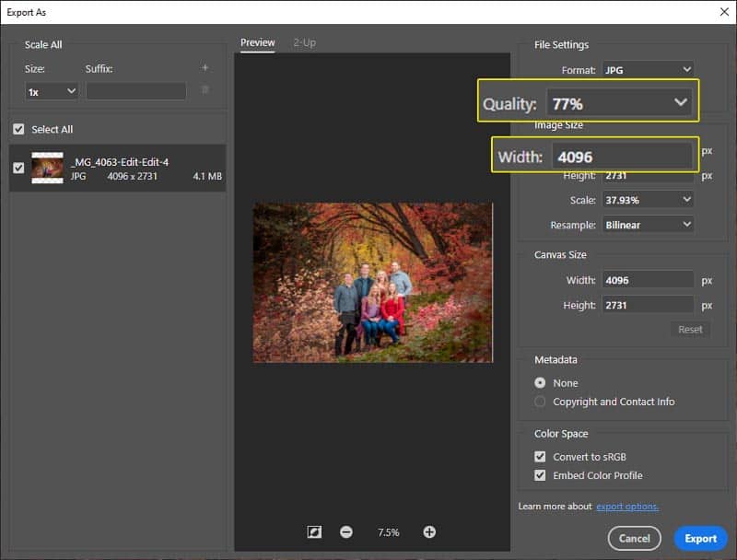Zoom in preview with plus icon
The width and height of the screenshot is (737, 560).
(x=429, y=531)
